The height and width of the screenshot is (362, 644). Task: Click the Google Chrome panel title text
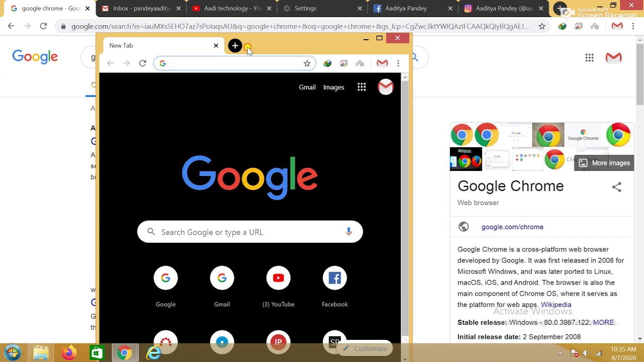pyautogui.click(x=510, y=186)
